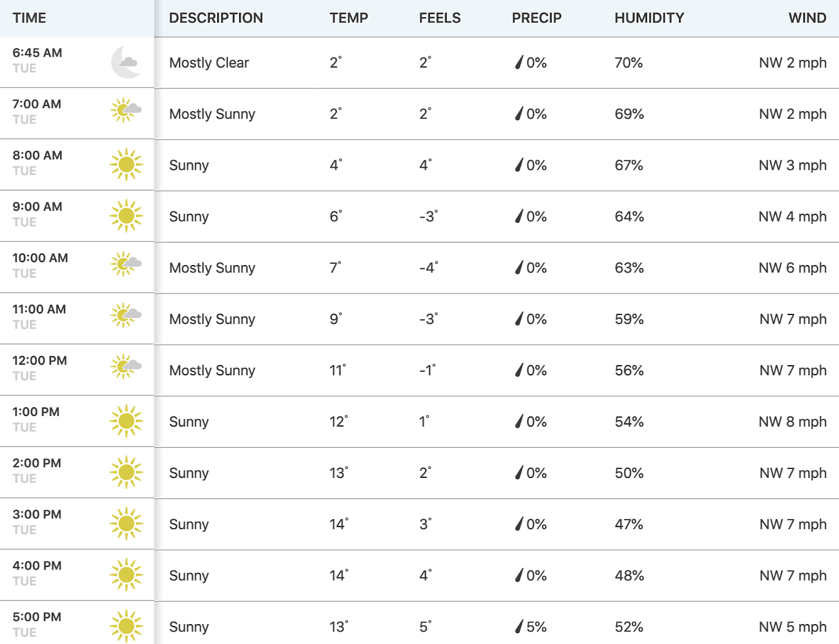Click the moon icon for 6:45 AM

pos(126,62)
